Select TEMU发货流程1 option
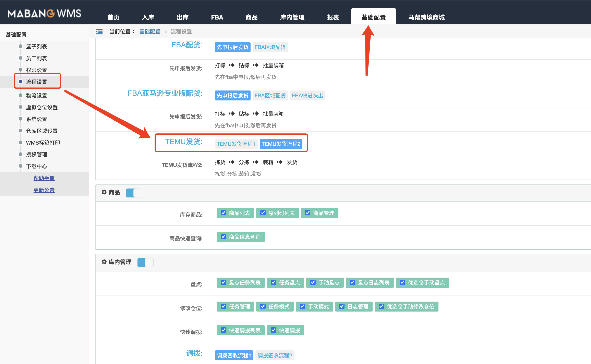Image resolution: width=591 pixels, height=364 pixels. (x=236, y=144)
